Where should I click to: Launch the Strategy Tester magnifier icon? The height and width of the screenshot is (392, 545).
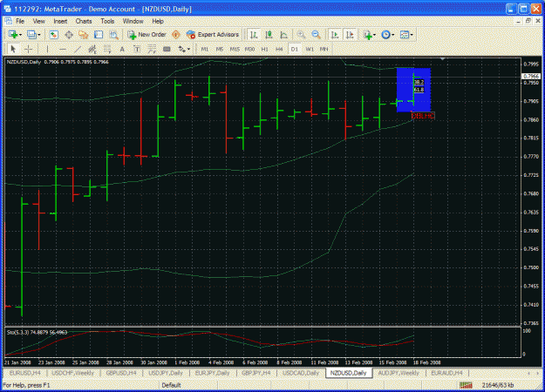pos(113,35)
